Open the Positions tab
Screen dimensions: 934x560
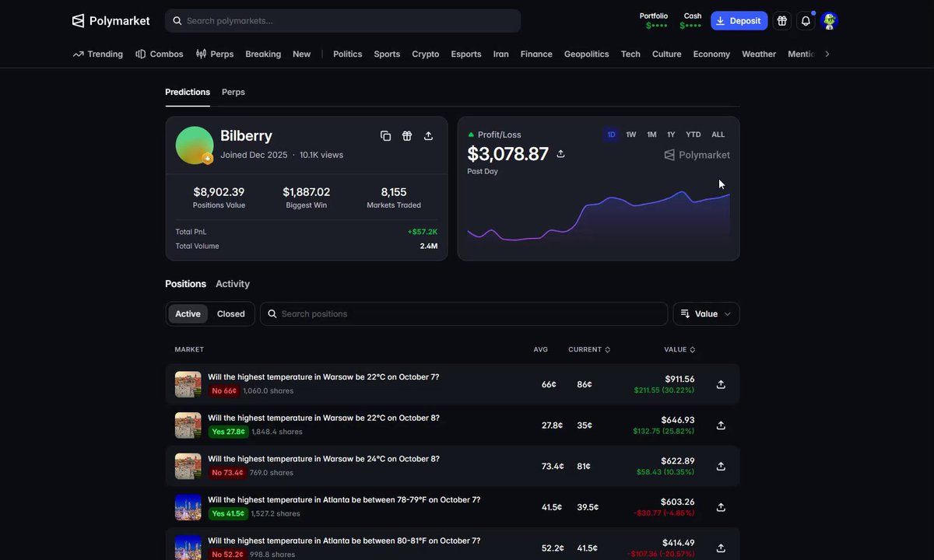point(185,284)
